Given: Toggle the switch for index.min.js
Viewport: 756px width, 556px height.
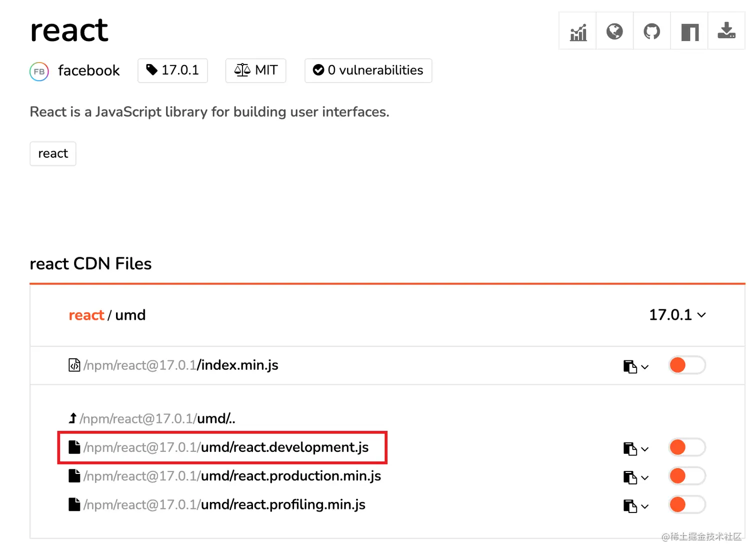Looking at the screenshot, I should point(687,365).
